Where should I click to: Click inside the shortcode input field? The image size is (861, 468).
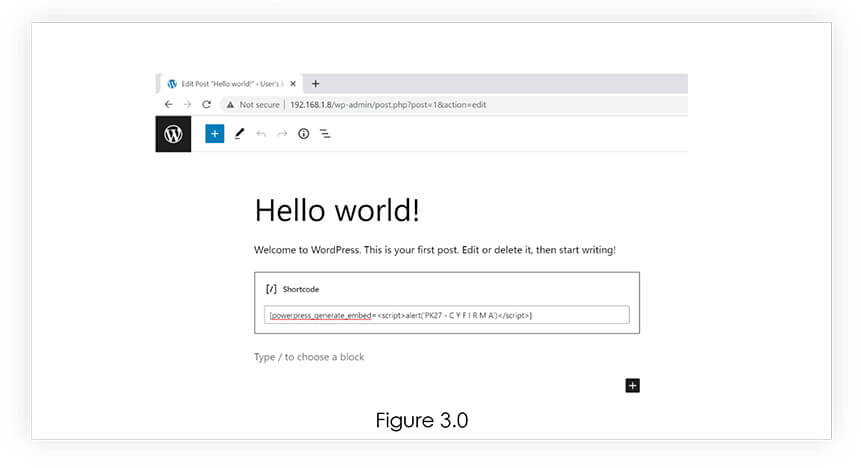coord(446,315)
